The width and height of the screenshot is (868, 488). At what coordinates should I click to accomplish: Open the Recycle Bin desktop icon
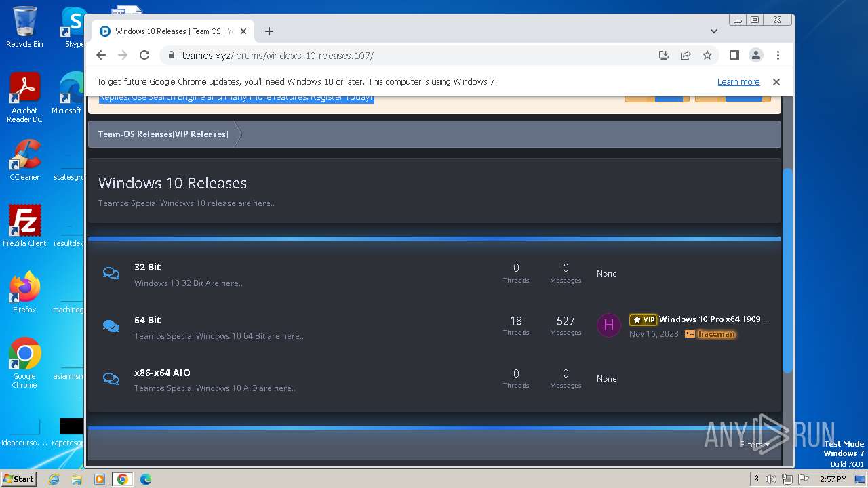pos(24,27)
